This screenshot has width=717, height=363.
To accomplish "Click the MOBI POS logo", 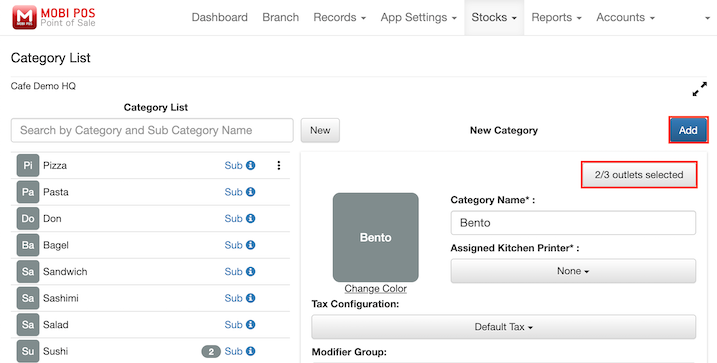I will [x=54, y=17].
